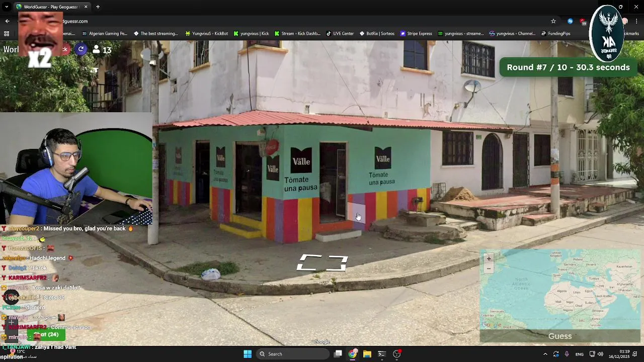Open Task View on the taskbar
Image resolution: width=644 pixels, height=362 pixels.
338,354
